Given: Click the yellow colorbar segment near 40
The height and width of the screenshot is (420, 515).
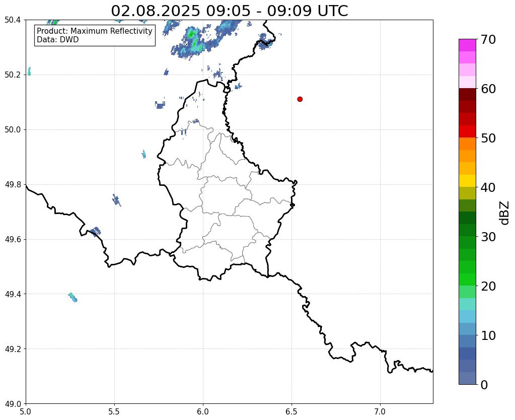Looking at the screenshot, I should (x=467, y=181).
